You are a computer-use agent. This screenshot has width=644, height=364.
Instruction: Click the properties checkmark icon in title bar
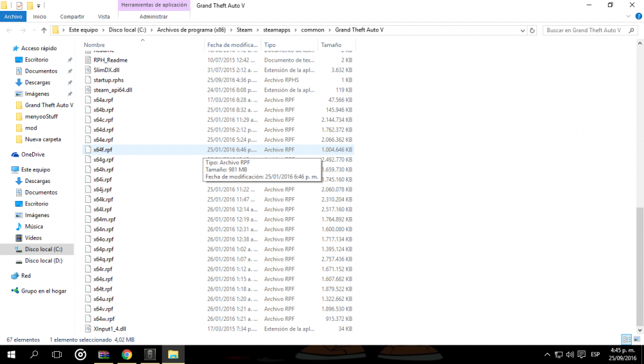pyautogui.click(x=19, y=5)
